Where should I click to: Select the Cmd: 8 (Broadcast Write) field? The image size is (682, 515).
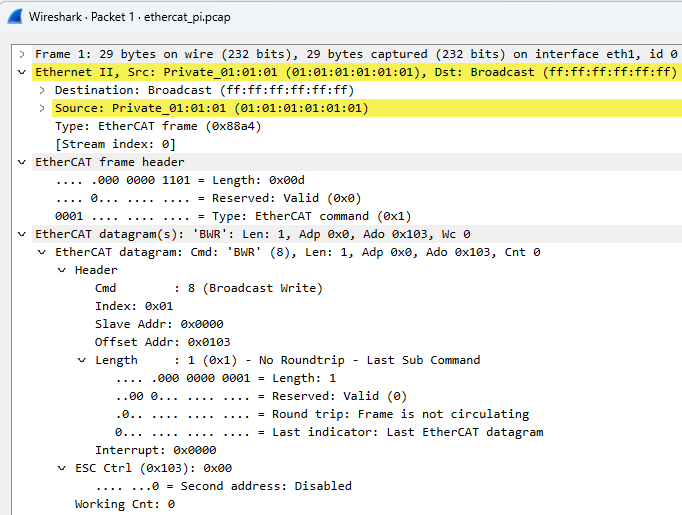209,288
